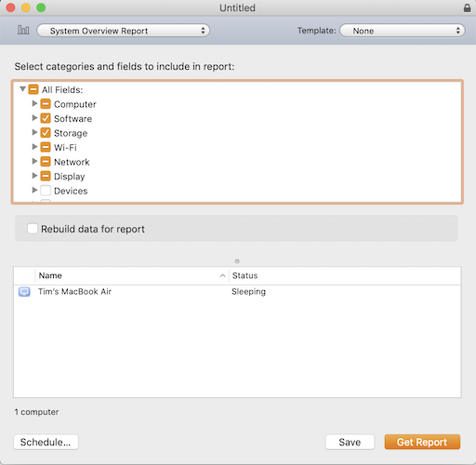This screenshot has height=465, width=476.
Task: Expand the Computer category
Action: (34, 103)
